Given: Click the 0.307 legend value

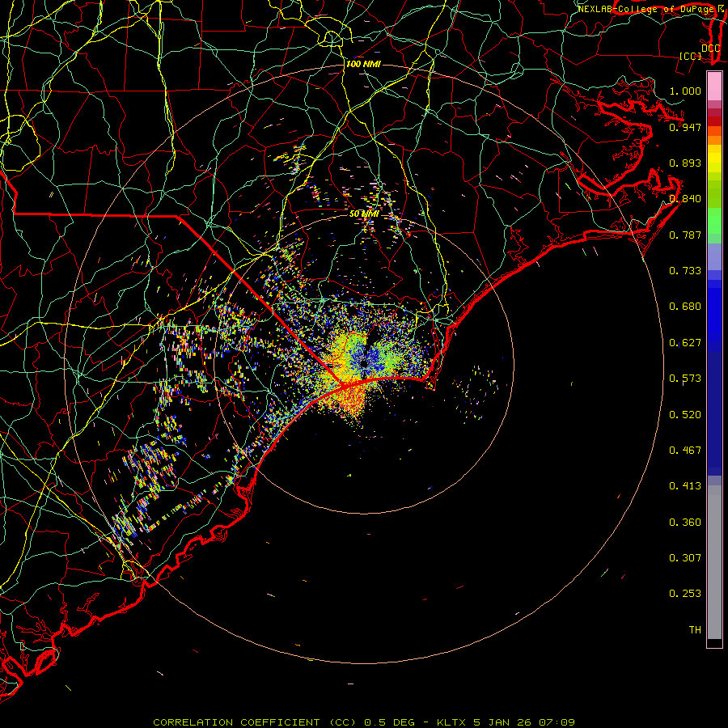Looking at the screenshot, I should coord(685,557).
